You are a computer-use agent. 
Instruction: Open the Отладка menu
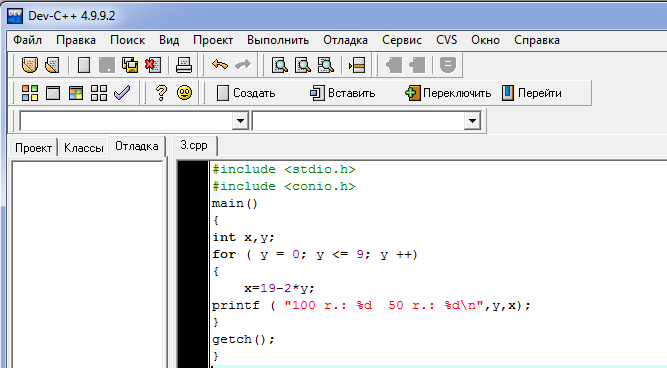345,40
